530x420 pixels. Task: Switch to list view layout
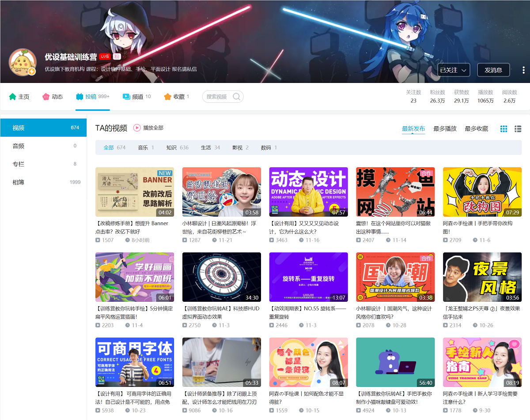click(x=518, y=129)
